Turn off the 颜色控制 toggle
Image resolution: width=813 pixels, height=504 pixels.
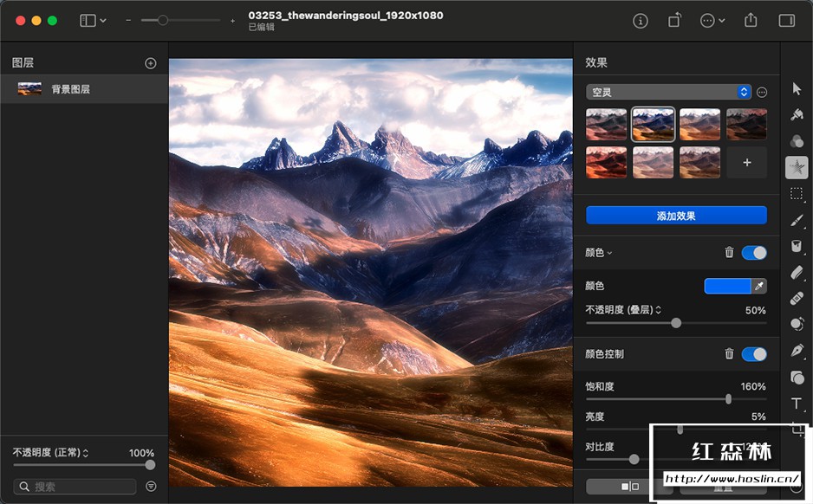754,354
